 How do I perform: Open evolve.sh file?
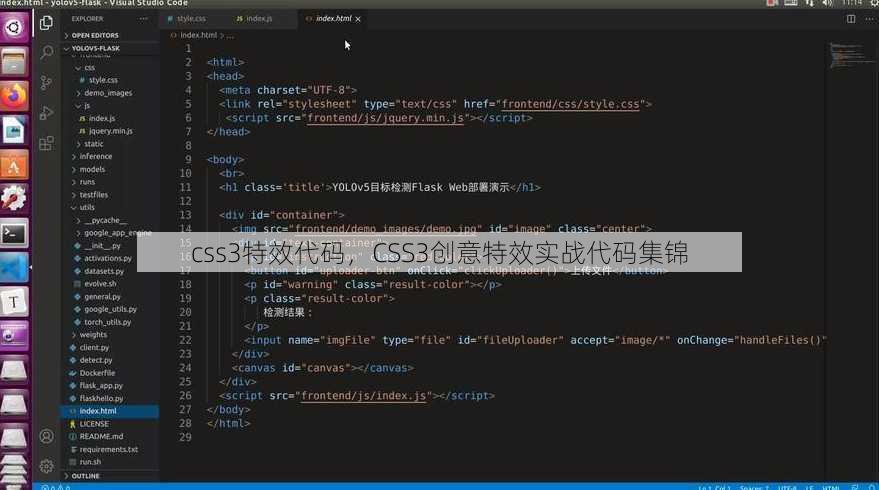[x=100, y=284]
